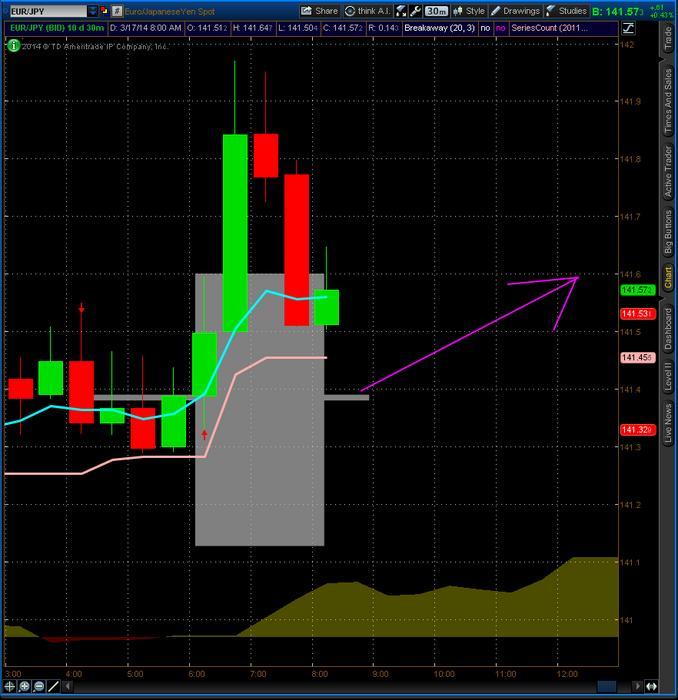Screen dimensions: 678x700
Task: Open the symbol selector dropdown arrow
Action: click(x=92, y=11)
